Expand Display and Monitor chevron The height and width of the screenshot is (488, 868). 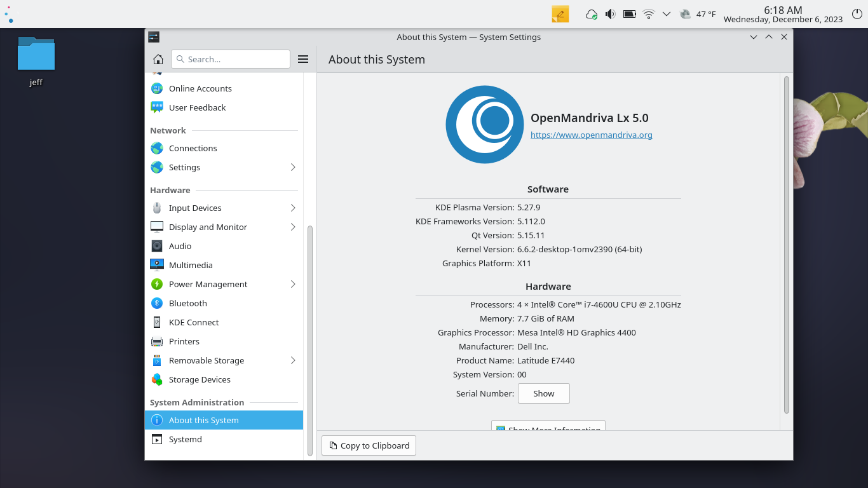point(293,227)
